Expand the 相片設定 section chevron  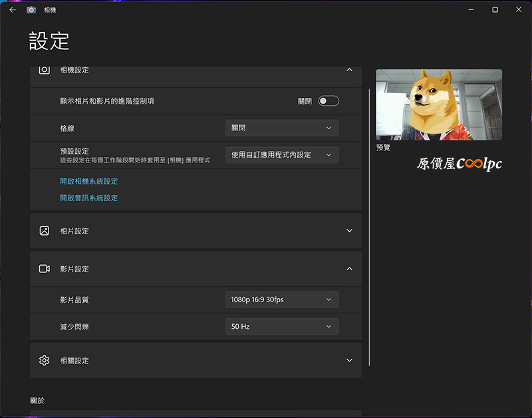(x=349, y=230)
